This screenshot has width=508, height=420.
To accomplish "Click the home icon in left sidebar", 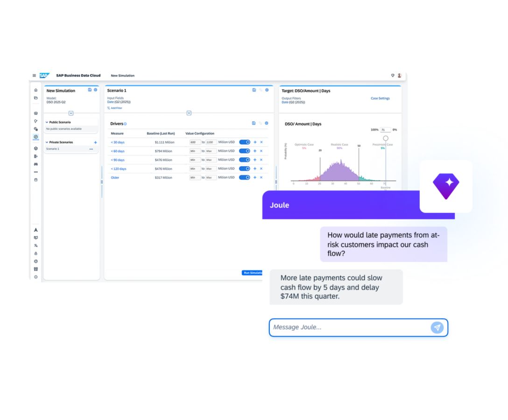I will pyautogui.click(x=36, y=90).
